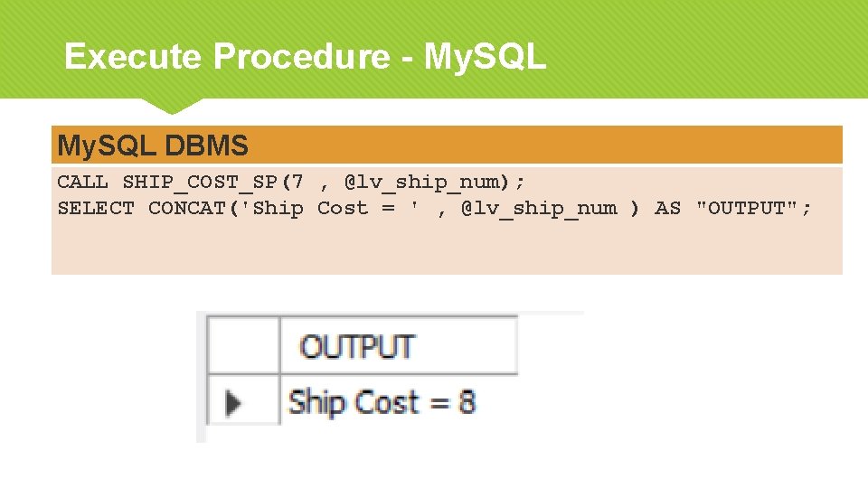Click the OUTPUT column header

(357, 346)
